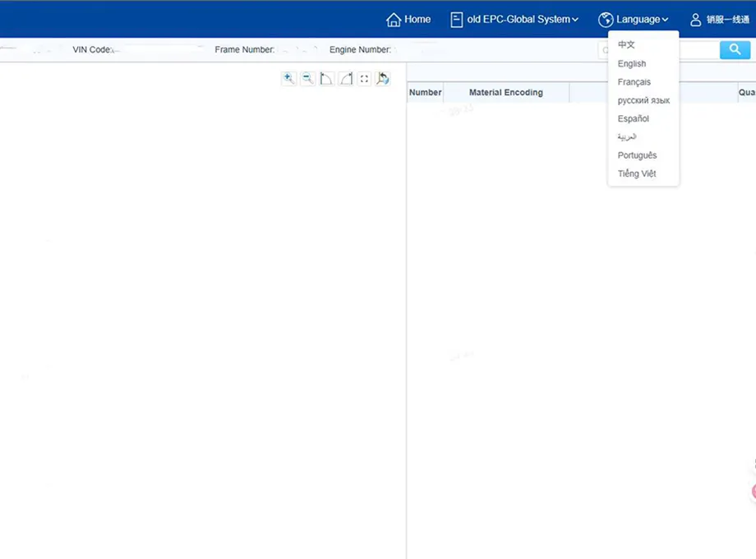Click the Home house icon
Screen dimensions: 756x559
394,20
